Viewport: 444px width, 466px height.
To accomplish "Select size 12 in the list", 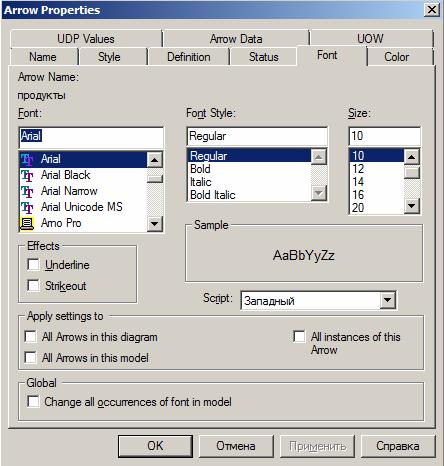I will click(377, 169).
